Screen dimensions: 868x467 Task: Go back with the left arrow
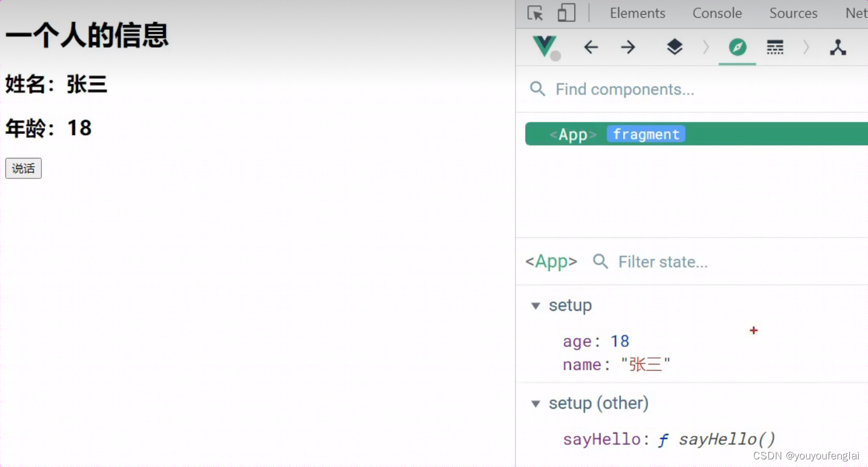[591, 47]
